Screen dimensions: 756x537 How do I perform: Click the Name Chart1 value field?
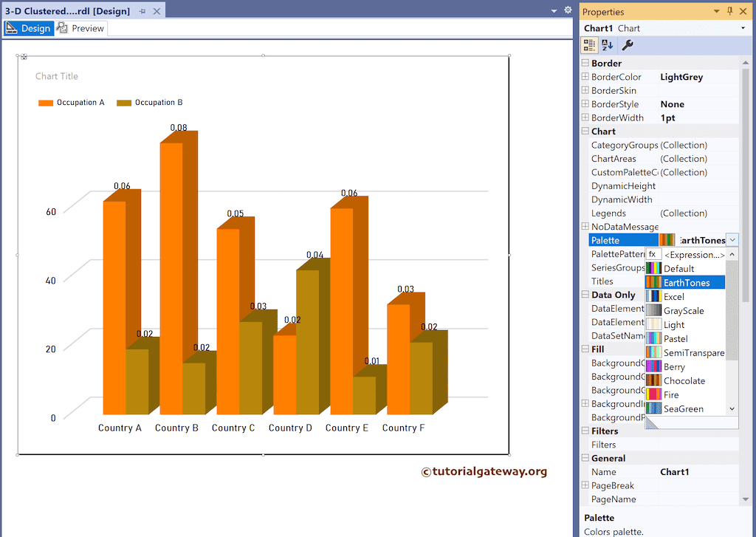click(698, 471)
